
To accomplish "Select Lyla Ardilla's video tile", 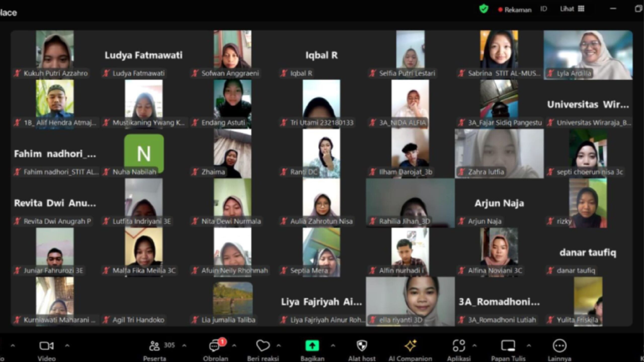I will [x=588, y=55].
